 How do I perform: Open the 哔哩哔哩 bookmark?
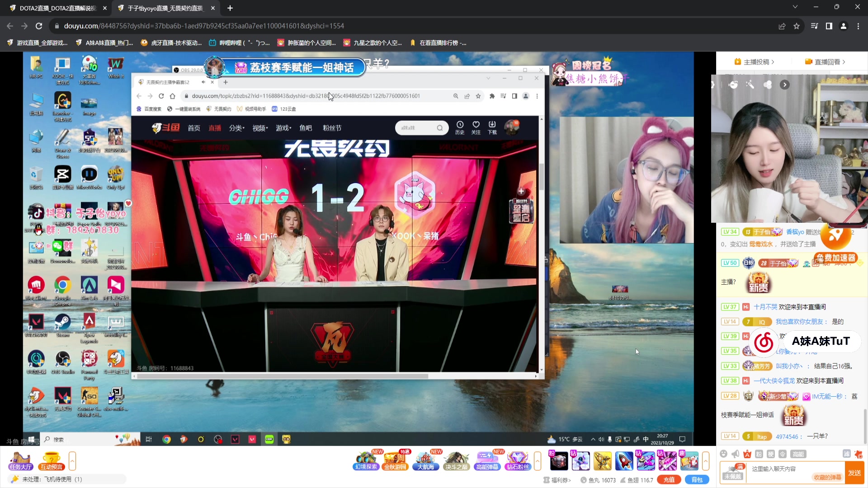pyautogui.click(x=239, y=43)
